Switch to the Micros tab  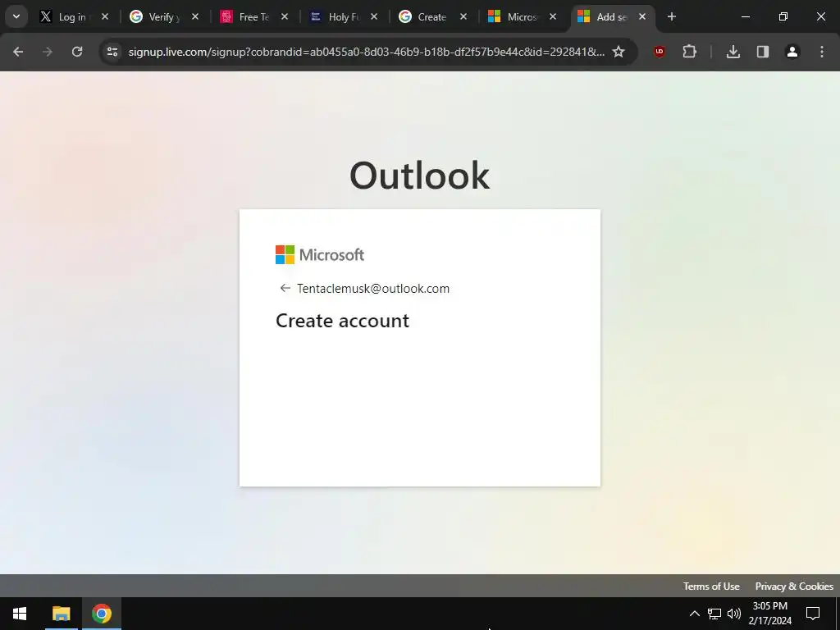[x=514, y=17]
